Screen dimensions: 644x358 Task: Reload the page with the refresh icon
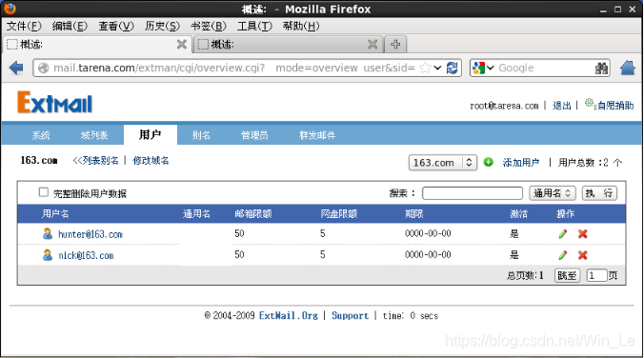(453, 68)
